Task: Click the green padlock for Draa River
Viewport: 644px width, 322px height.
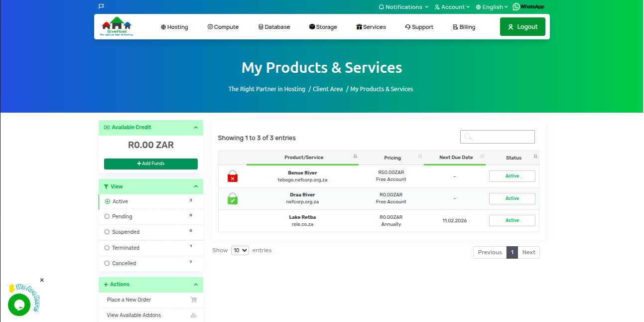Action: 233,198
